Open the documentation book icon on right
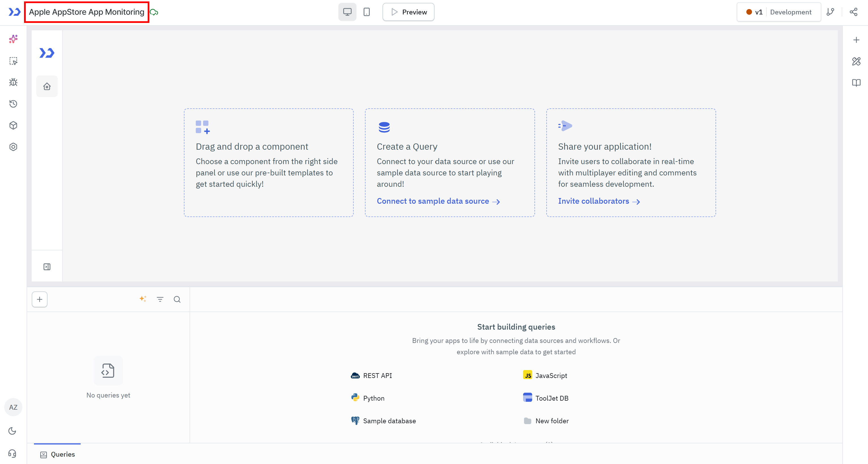The image size is (868, 464). coord(856,83)
